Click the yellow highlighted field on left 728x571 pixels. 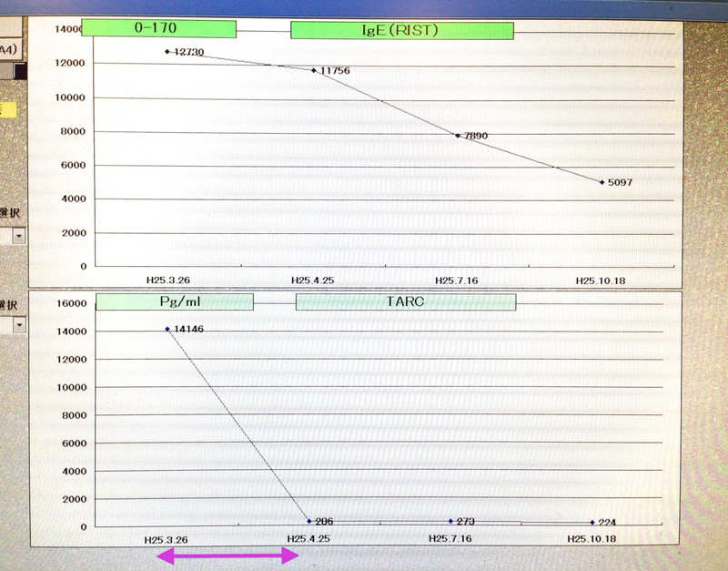[8, 108]
